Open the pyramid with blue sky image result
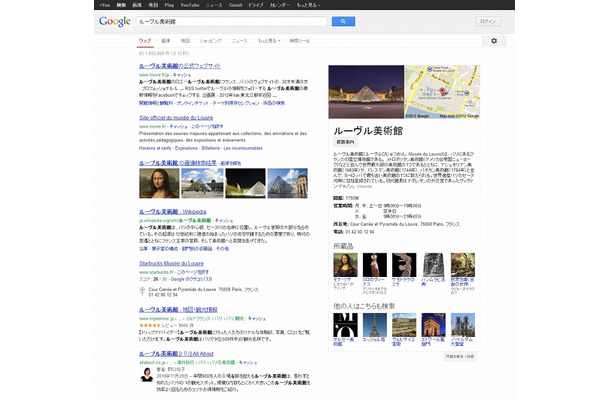Image resolution: width=610 pixels, height=400 pixels. click(x=287, y=183)
